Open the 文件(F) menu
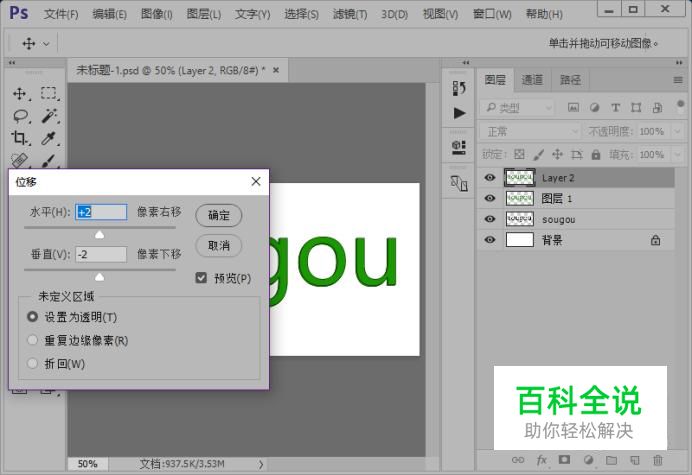Screen dimensions: 692x475 pyautogui.click(x=61, y=14)
